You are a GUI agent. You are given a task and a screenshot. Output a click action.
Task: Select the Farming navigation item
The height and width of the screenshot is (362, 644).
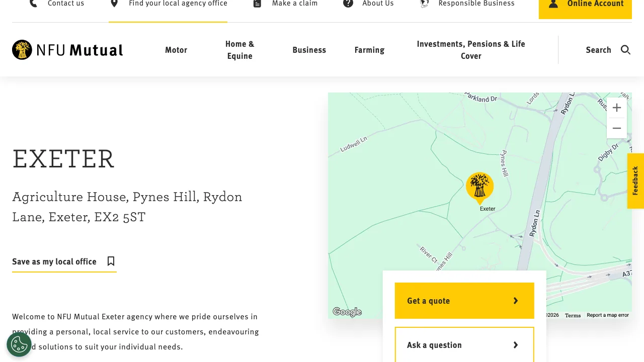(369, 50)
